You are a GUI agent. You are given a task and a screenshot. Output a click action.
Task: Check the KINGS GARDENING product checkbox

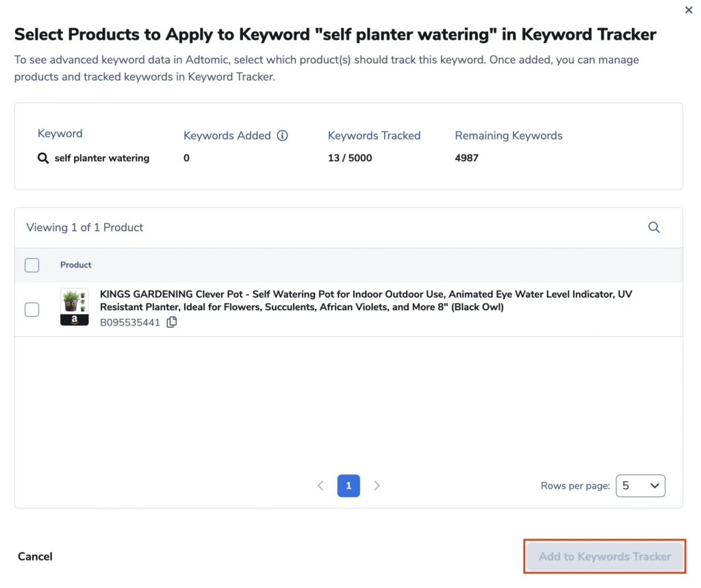[x=31, y=309]
